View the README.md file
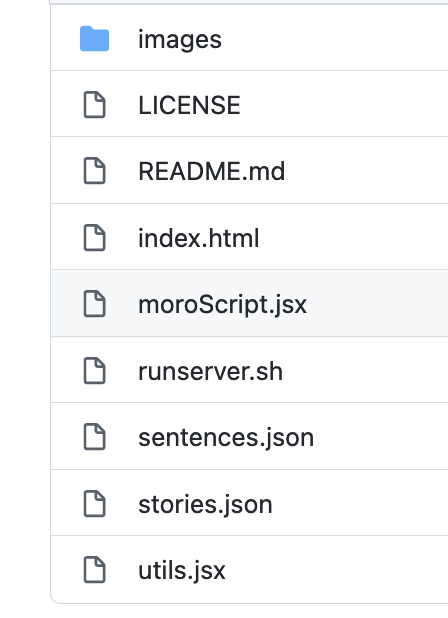 (x=212, y=171)
